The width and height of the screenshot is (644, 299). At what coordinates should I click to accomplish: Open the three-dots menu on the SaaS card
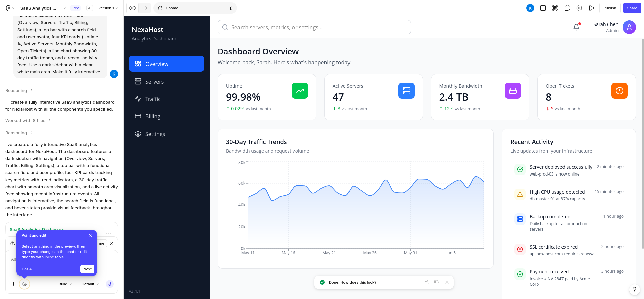click(108, 233)
